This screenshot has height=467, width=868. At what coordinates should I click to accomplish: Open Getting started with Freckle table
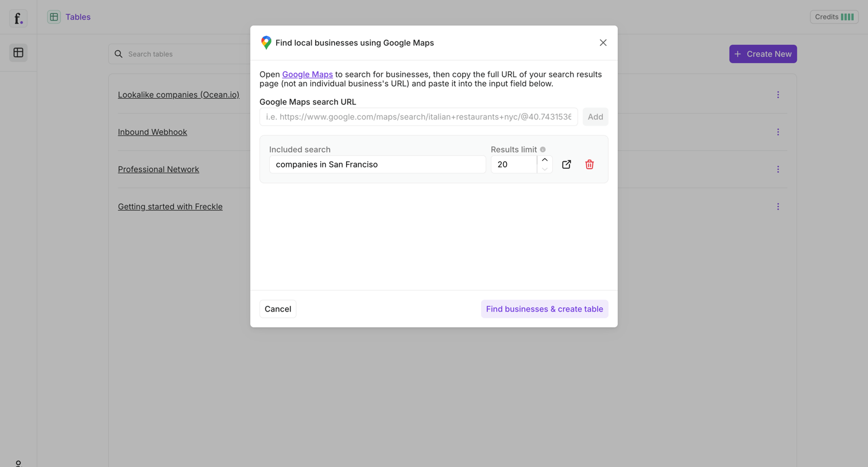[170, 207]
